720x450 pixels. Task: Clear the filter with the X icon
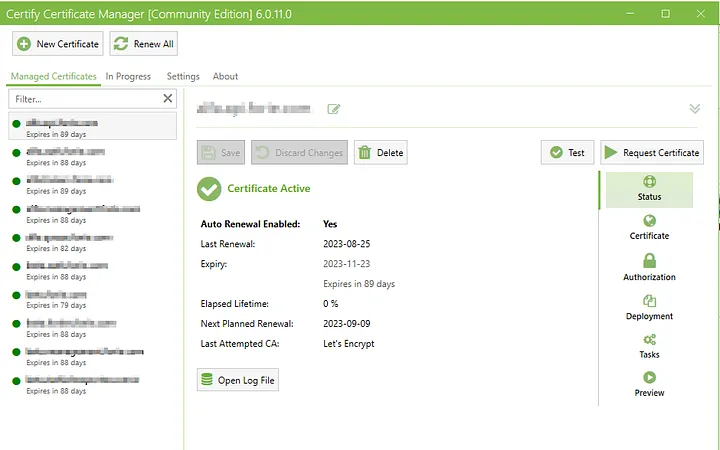[x=168, y=99]
